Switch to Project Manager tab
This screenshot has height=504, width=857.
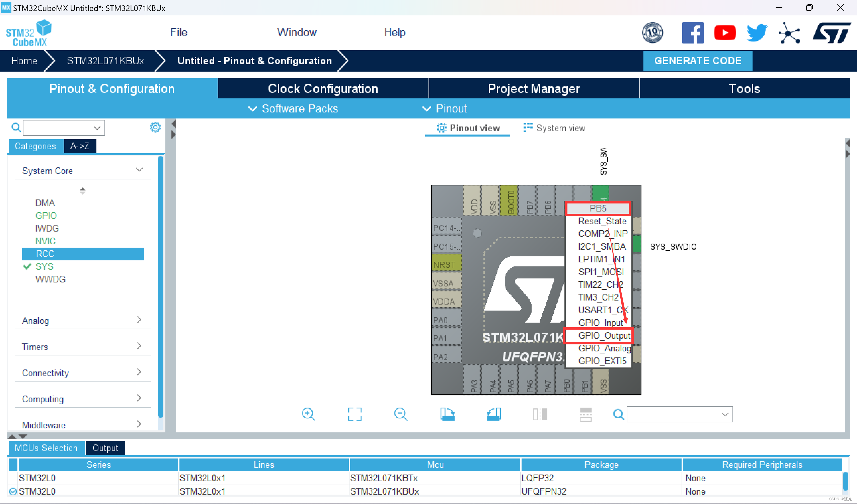coord(534,88)
